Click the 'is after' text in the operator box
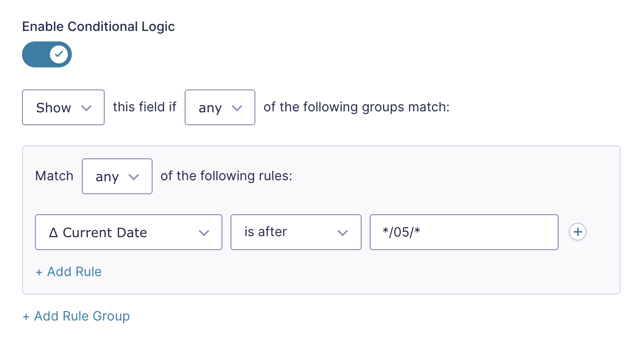Image resolution: width=644 pixels, height=344 pixels. (x=265, y=232)
